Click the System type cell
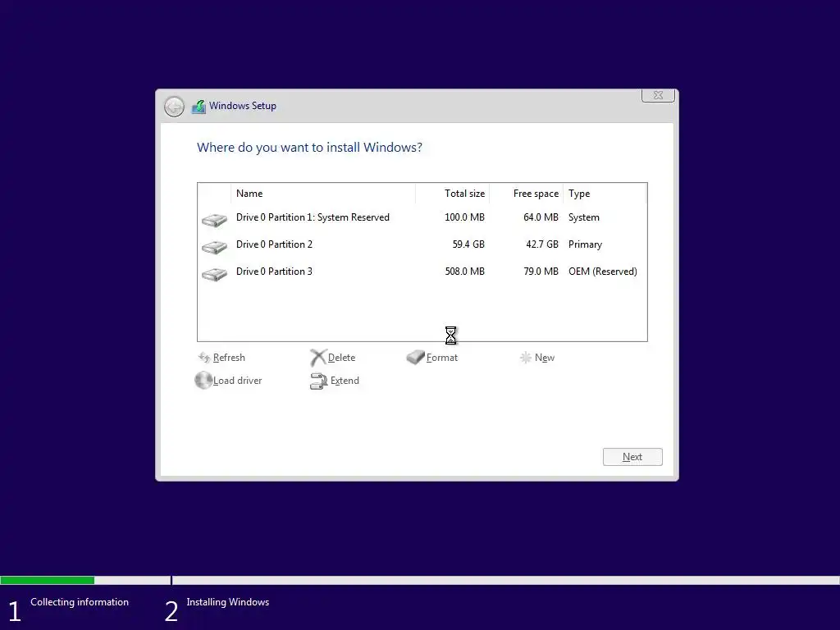840x630 pixels. pyautogui.click(x=584, y=217)
